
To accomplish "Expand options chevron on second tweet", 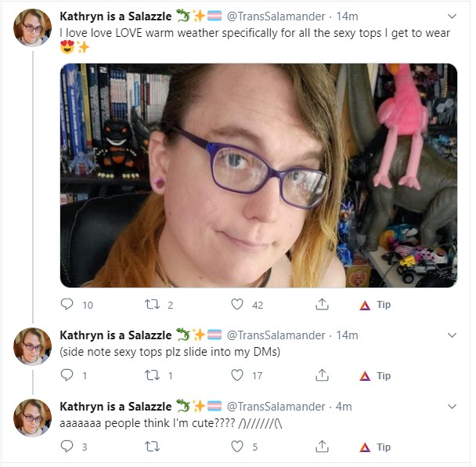I will click(x=452, y=335).
